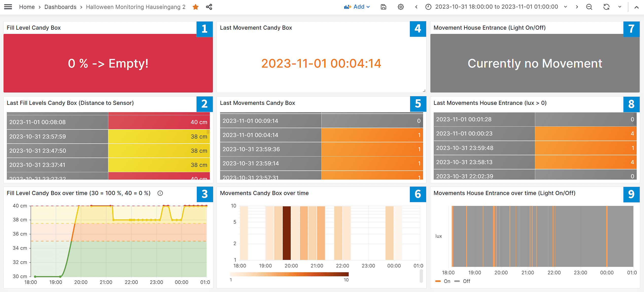The image size is (644, 292).
Task: Collapse the top toolbar with chevron
Action: point(636,7)
